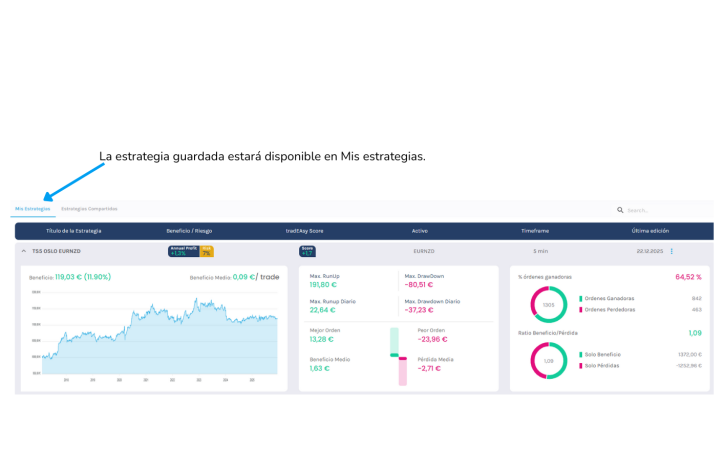Sort by Última edición column header

[650, 231]
